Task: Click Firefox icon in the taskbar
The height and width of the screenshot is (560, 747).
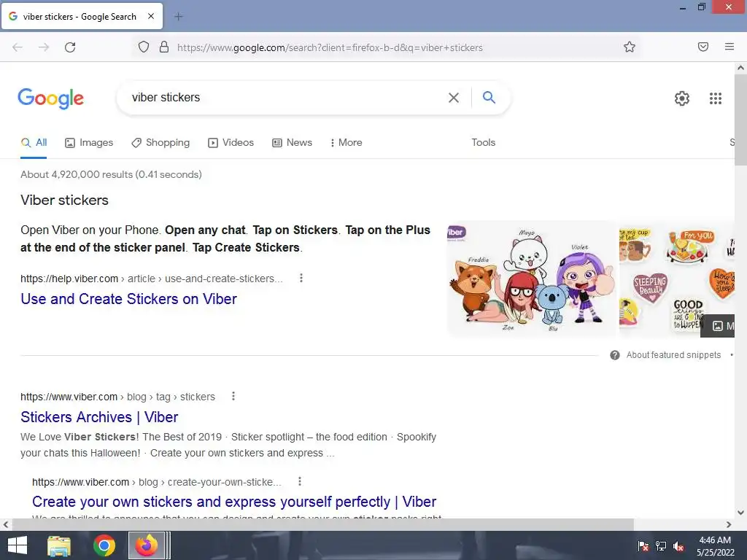Action: click(147, 545)
